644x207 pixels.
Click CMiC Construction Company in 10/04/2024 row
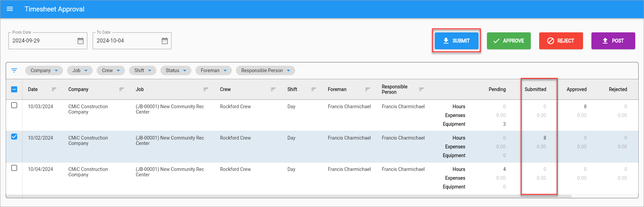coord(88,172)
